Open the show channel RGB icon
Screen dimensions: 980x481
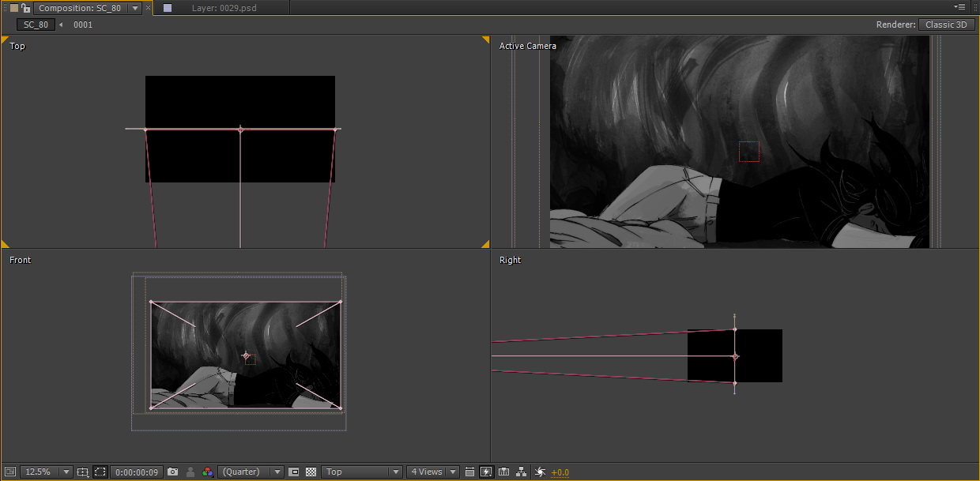pyautogui.click(x=207, y=472)
